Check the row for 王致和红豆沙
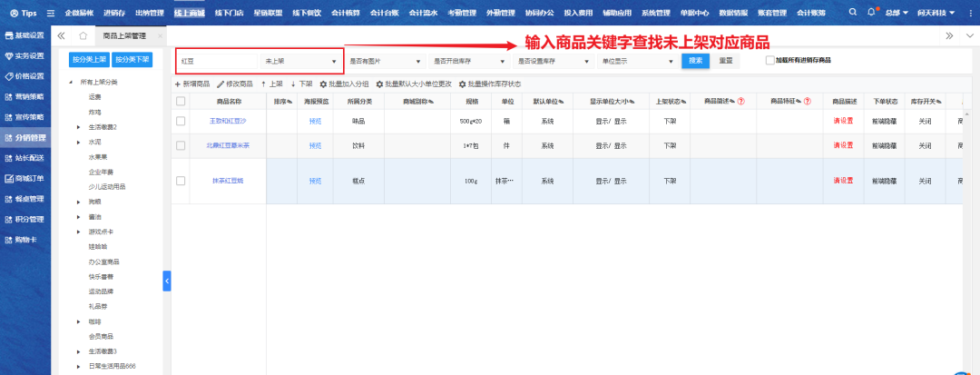 tap(181, 121)
